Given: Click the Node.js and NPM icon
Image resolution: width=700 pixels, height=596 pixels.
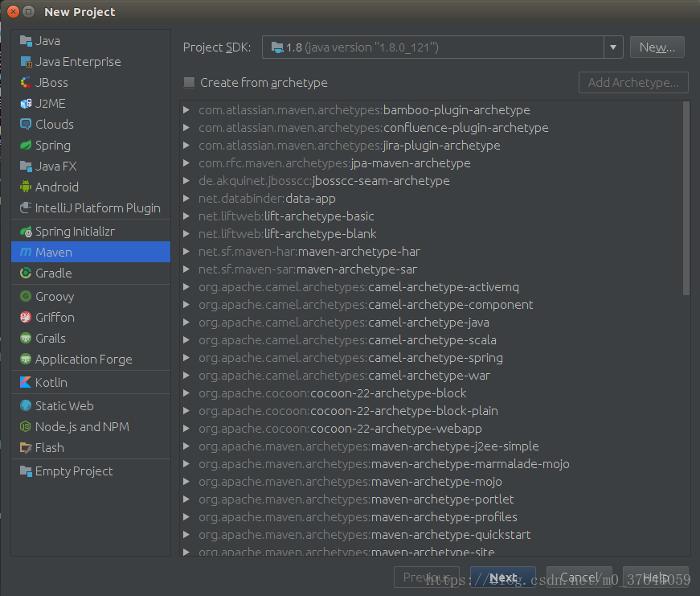Looking at the screenshot, I should [26, 426].
